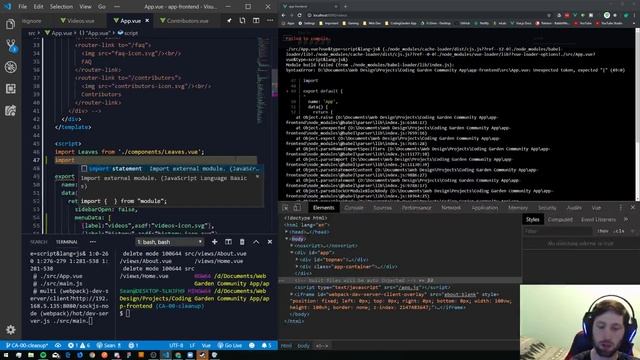Screen dimensions: 640x360
Task: Open notifications bell in status bar
Action: [266, 345]
